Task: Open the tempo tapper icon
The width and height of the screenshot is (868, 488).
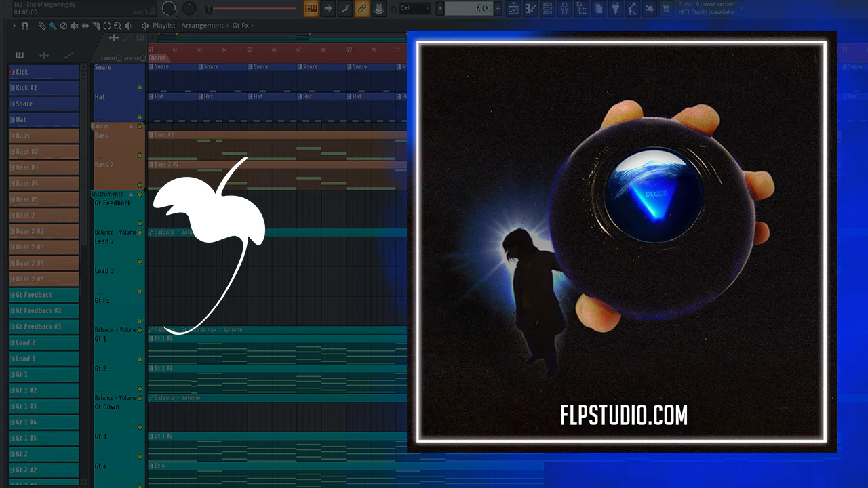Action: pyautogui.click(x=633, y=8)
